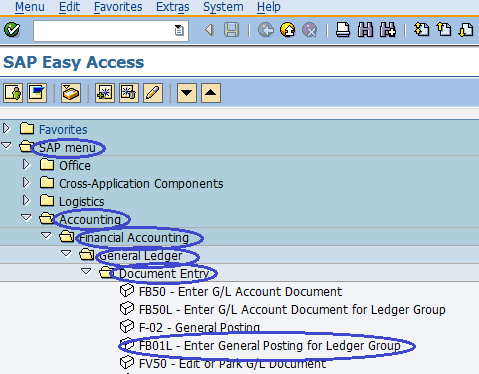This screenshot has height=374, width=479.
Task: Click the Print icon
Action: click(x=343, y=30)
